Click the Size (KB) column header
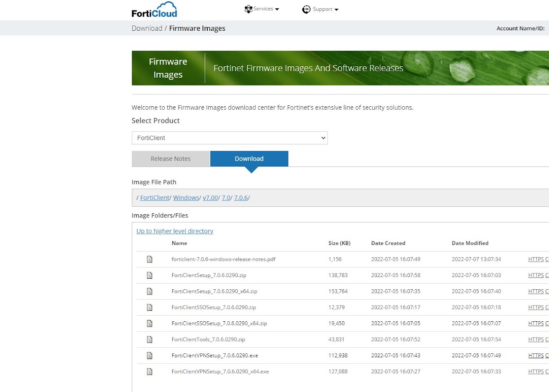The image size is (549, 392). coord(340,243)
